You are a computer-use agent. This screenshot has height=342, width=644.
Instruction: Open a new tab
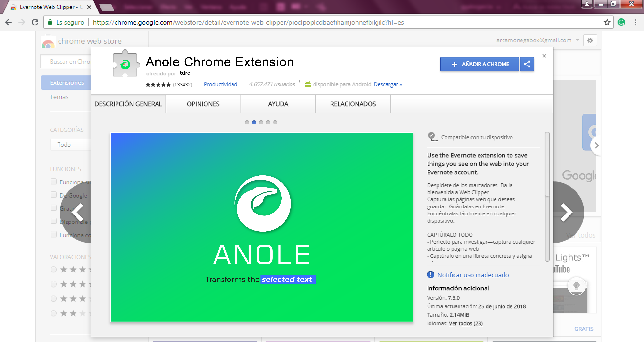107,7
